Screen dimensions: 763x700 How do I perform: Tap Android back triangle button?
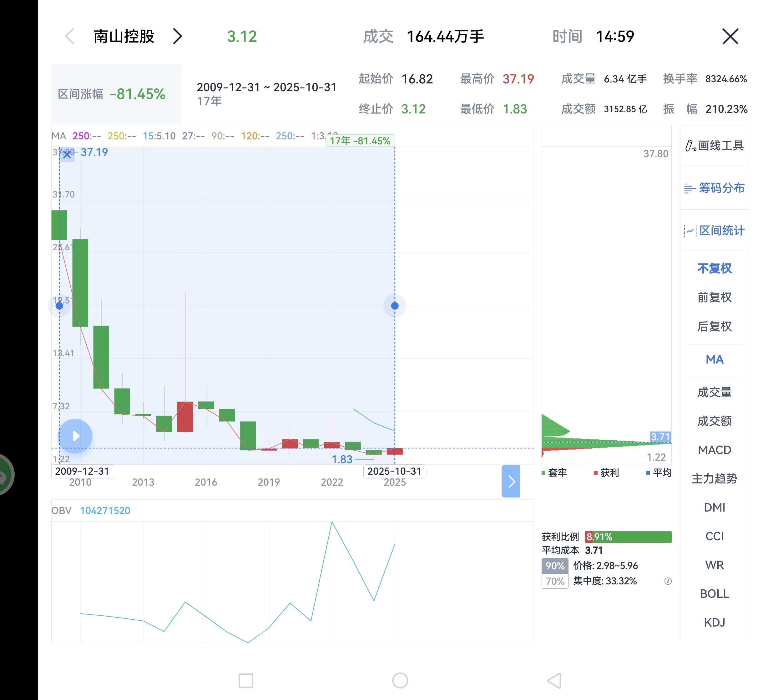click(554, 681)
